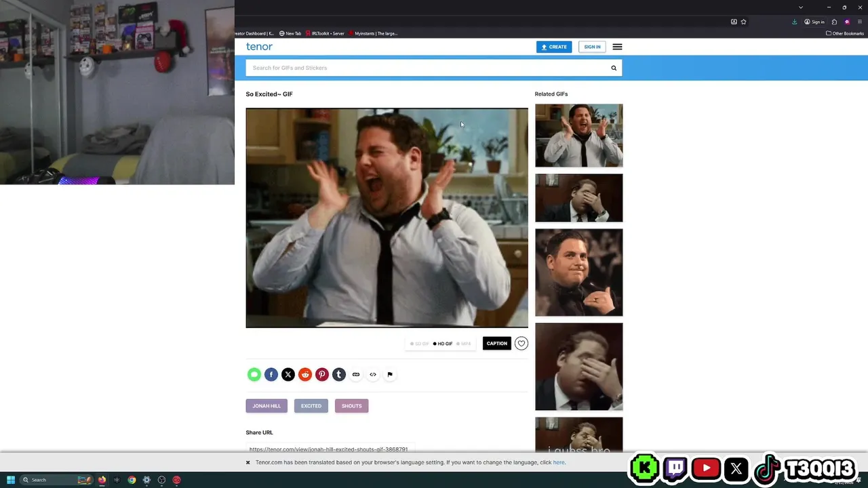
Task: Click the main So Excited GIF
Action: tap(387, 218)
